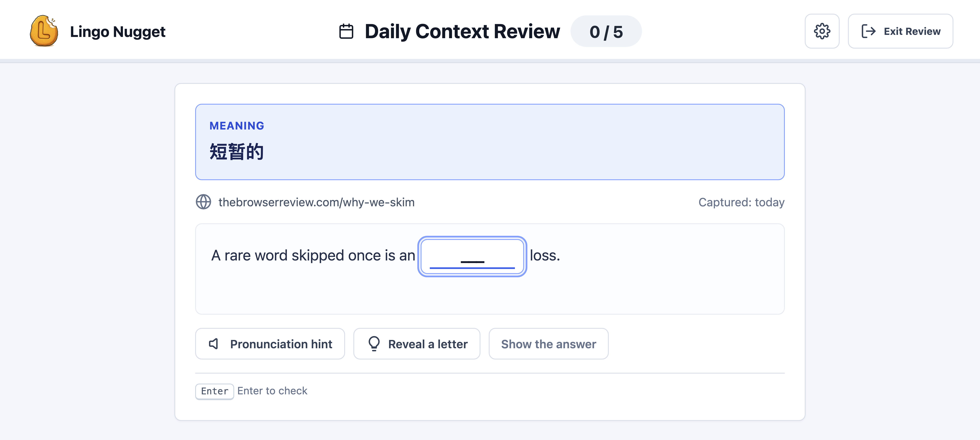The width and height of the screenshot is (980, 440).
Task: Click the Lingo Nugget brand name
Action: tap(118, 32)
